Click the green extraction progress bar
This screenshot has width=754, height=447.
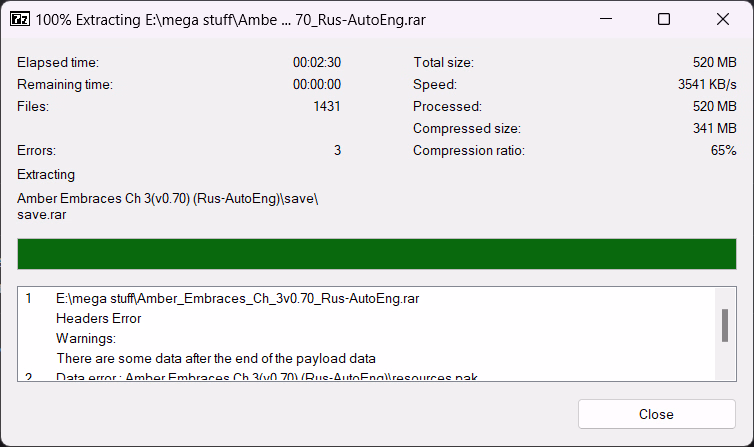coord(377,254)
